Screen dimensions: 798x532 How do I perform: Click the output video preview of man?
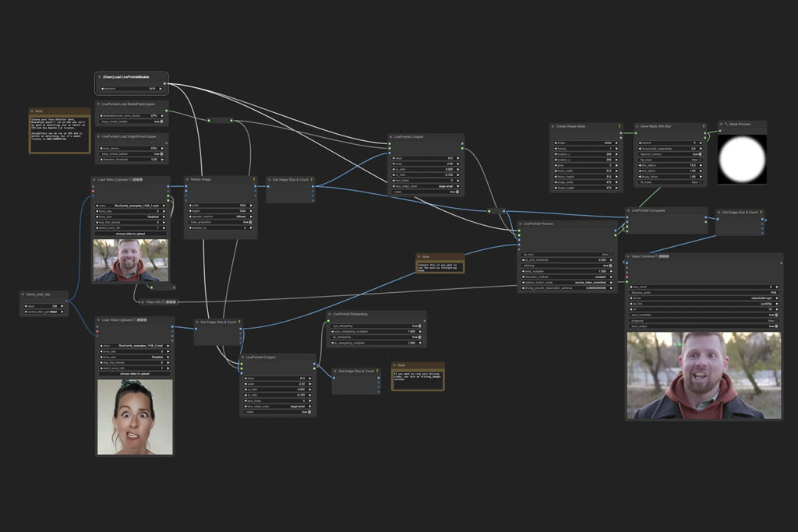pyautogui.click(x=704, y=376)
